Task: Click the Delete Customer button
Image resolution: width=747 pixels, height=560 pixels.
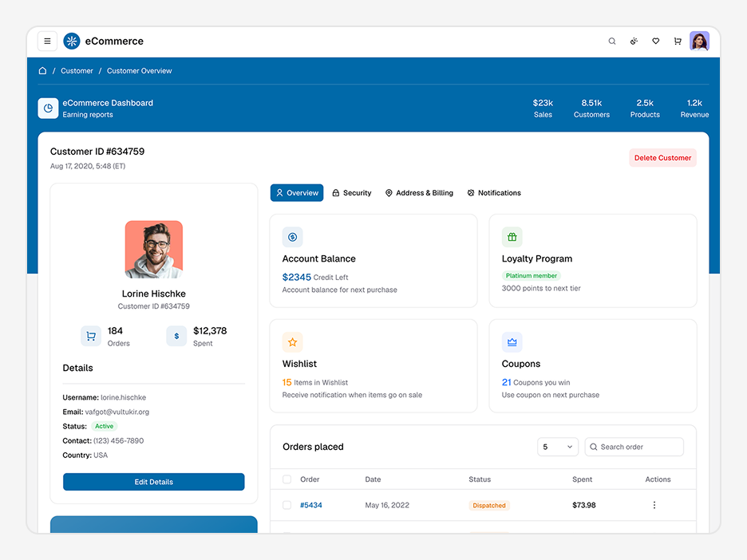Action: 662,158
